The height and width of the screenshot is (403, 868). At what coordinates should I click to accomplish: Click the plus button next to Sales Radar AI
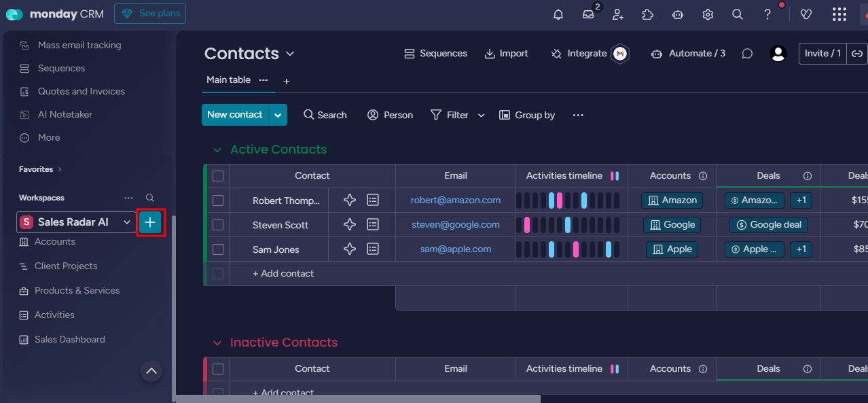[150, 222]
